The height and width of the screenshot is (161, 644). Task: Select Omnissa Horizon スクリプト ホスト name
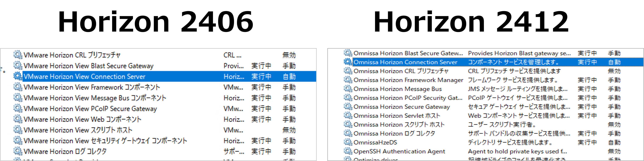[399, 124]
